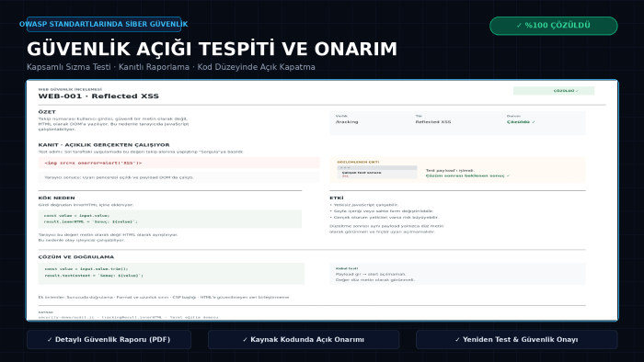Click the 'ÇÖZÜLDÜ ✓' status label in report header
Image resolution: width=644 pixels, height=362 pixels.
tap(553, 91)
